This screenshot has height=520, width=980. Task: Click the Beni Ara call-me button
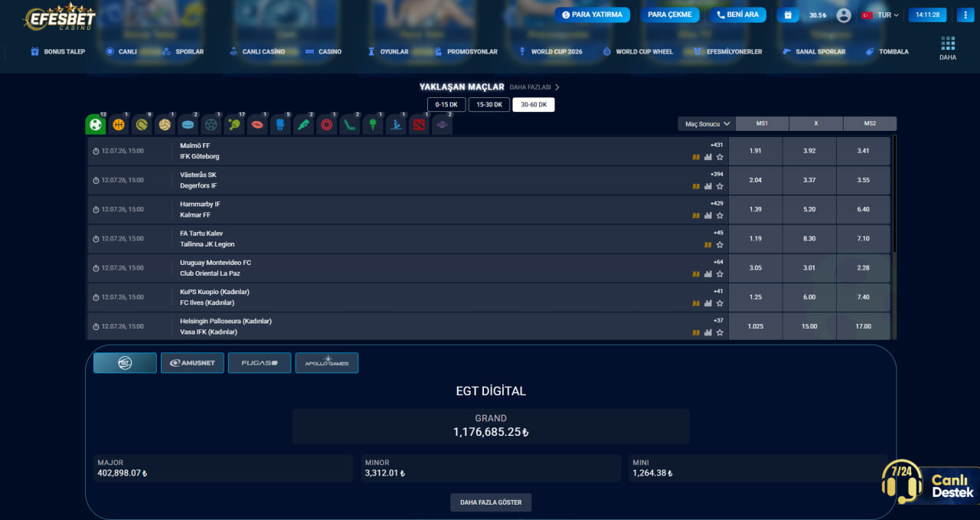[x=738, y=15]
